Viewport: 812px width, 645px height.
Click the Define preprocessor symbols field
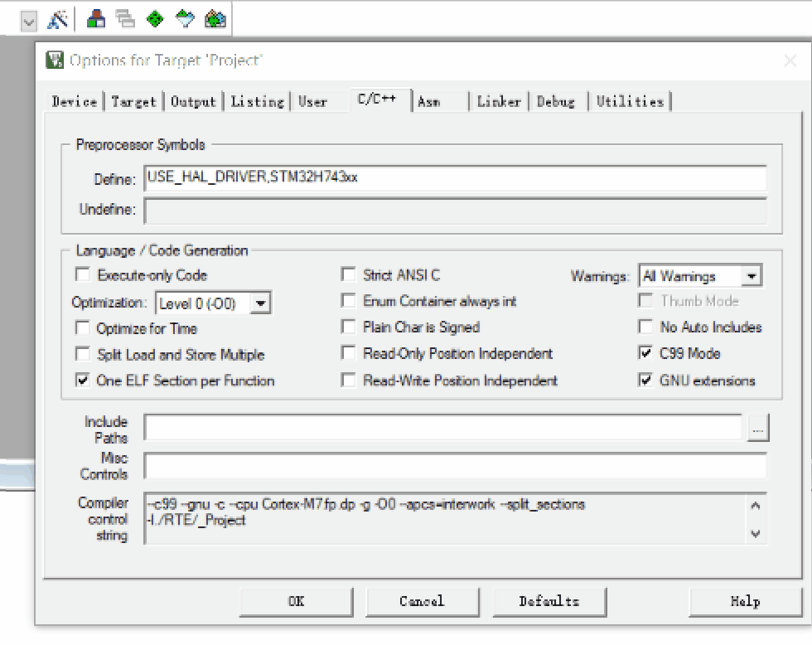pyautogui.click(x=455, y=178)
